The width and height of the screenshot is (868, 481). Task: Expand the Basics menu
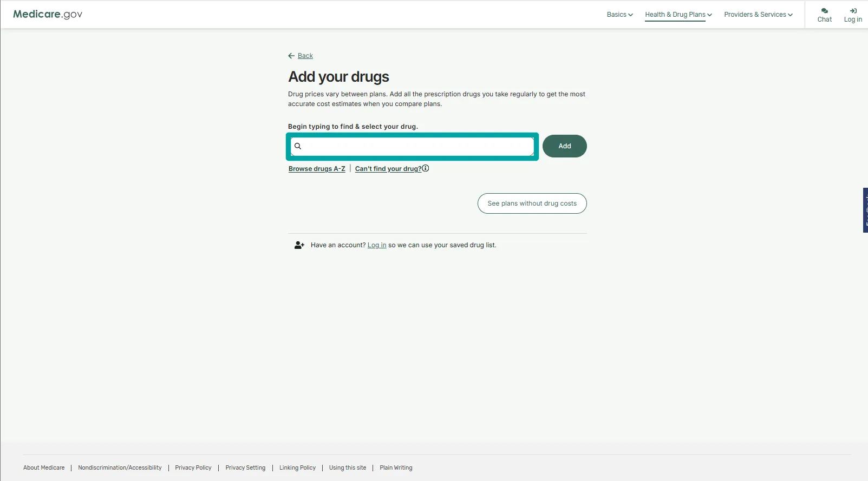pos(619,15)
